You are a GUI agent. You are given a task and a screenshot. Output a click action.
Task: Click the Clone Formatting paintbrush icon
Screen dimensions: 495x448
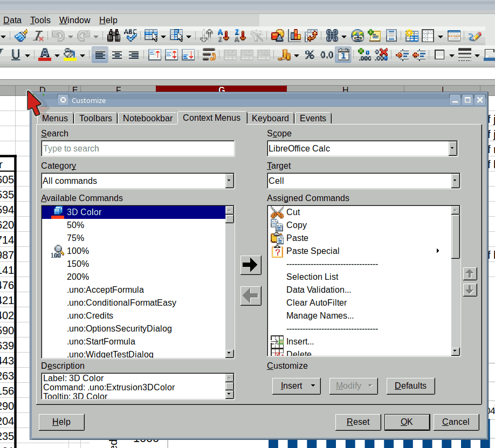[x=21, y=36]
